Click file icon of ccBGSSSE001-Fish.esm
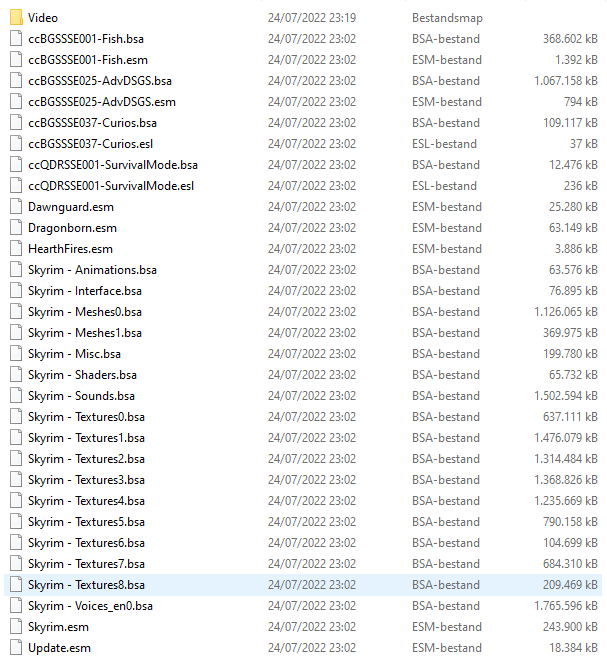 click(16, 60)
